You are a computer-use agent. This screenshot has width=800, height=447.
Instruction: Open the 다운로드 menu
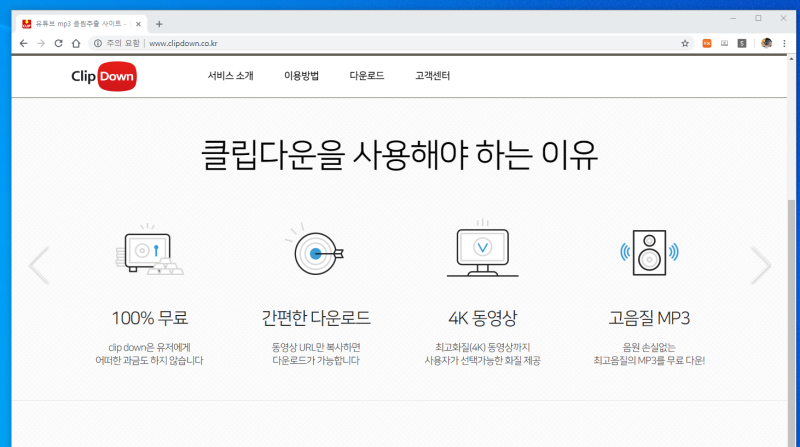(x=366, y=76)
